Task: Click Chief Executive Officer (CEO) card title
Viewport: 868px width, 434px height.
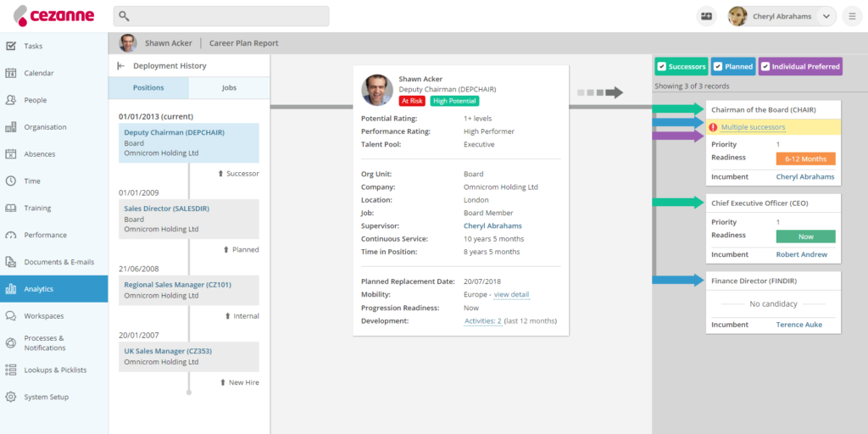Action: pos(759,203)
